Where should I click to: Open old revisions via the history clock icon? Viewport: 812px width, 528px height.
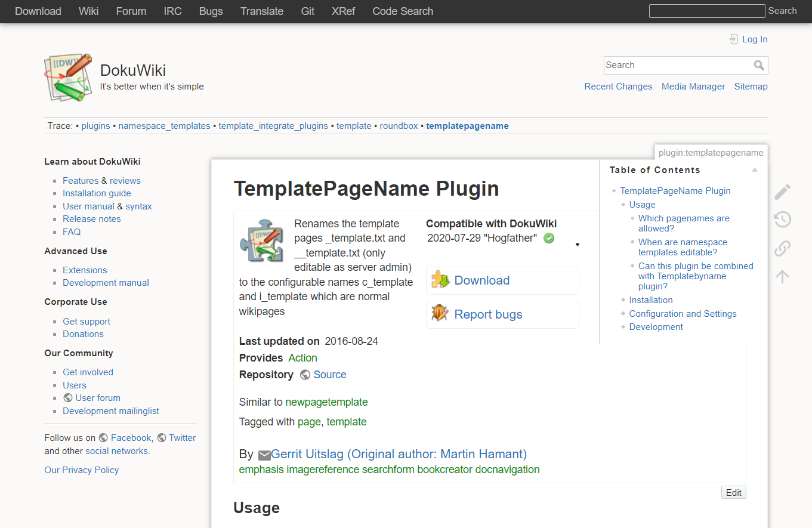[782, 219]
